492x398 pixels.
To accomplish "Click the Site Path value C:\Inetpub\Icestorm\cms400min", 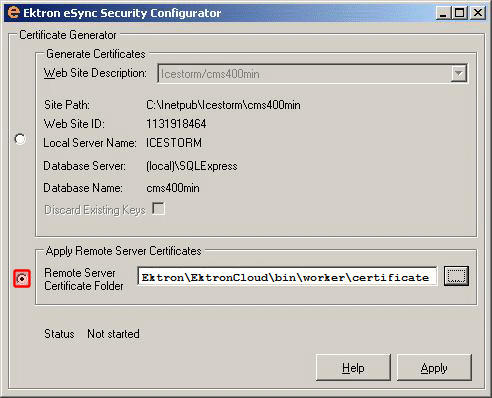I will click(x=223, y=105).
